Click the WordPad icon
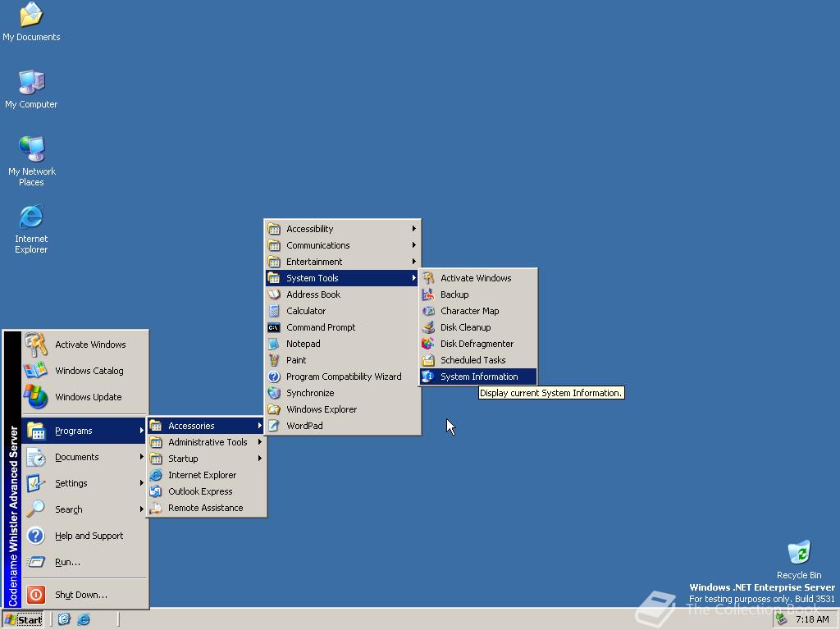The width and height of the screenshot is (840, 630). [x=274, y=426]
